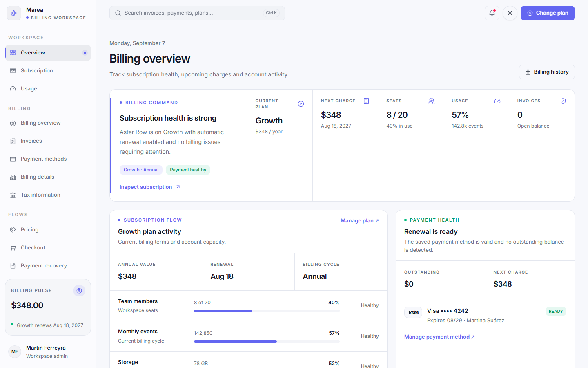Click the "Aug 18" renewal value
Viewport: 588px width, 368px height.
(222, 276)
